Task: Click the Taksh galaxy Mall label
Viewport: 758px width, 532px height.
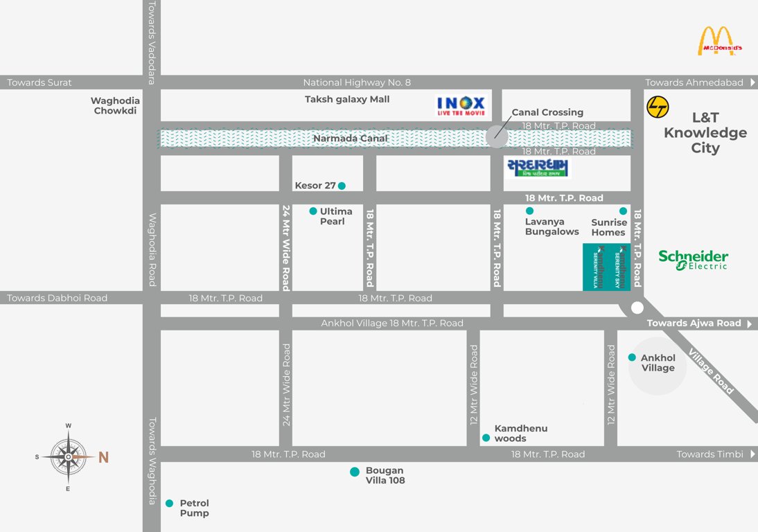Action: tap(347, 100)
